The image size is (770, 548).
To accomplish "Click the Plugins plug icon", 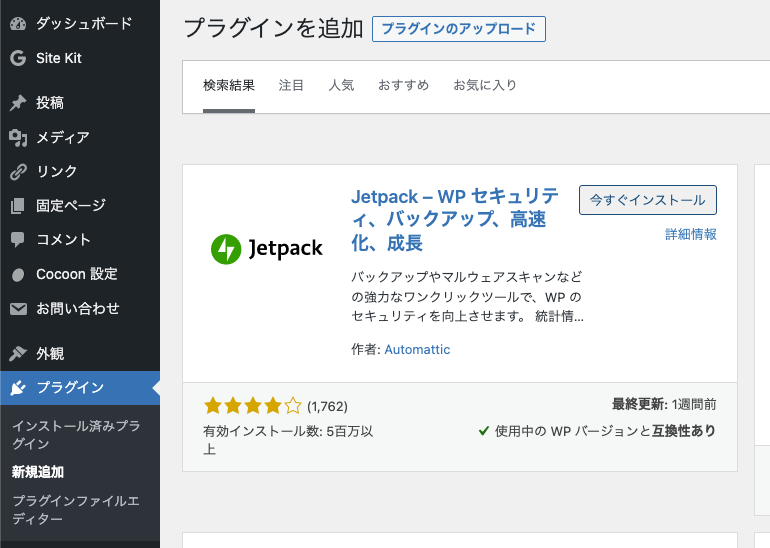I will click(x=18, y=388).
